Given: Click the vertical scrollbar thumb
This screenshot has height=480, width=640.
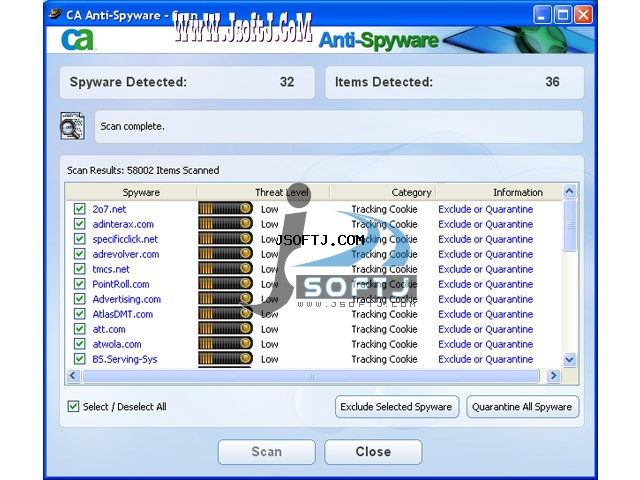Looking at the screenshot, I should (x=570, y=225).
